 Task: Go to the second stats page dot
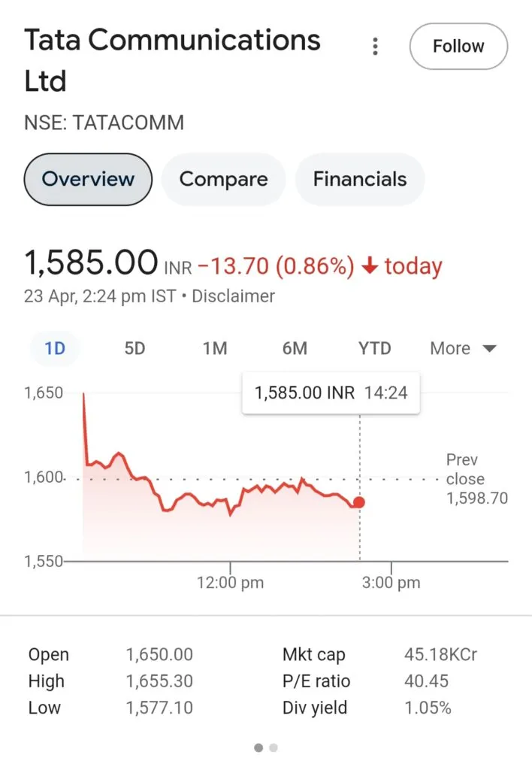tap(274, 747)
